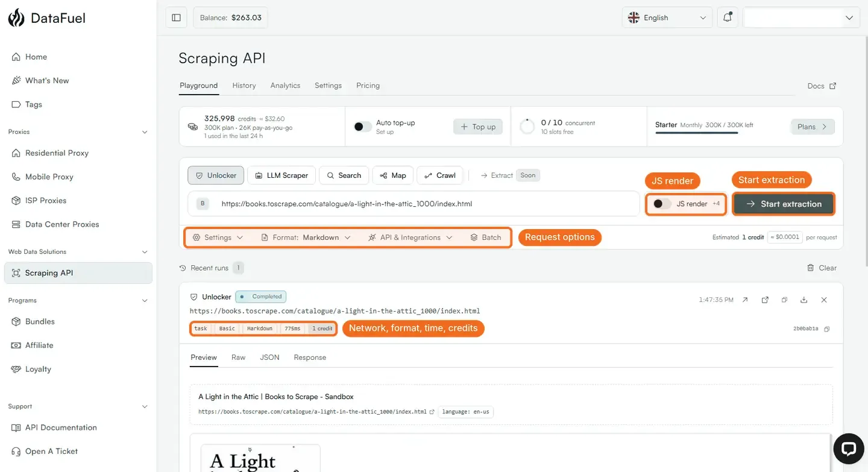Click the Start extraction button
Image resolution: width=868 pixels, height=472 pixels.
(x=784, y=204)
